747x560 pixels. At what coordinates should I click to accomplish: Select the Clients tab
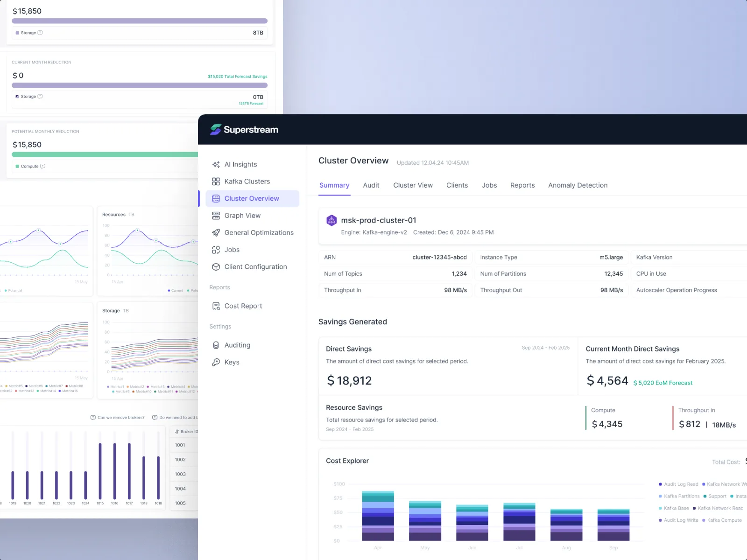(x=457, y=185)
